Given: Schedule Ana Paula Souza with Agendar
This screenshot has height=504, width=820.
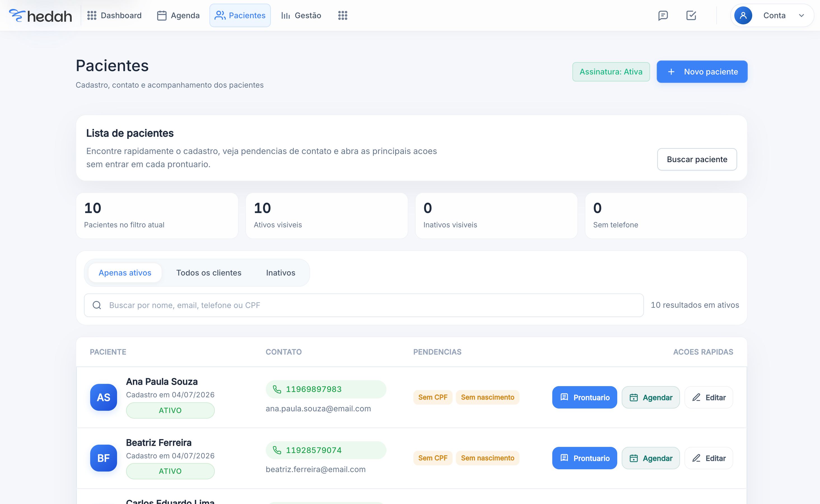Looking at the screenshot, I should click(x=651, y=397).
